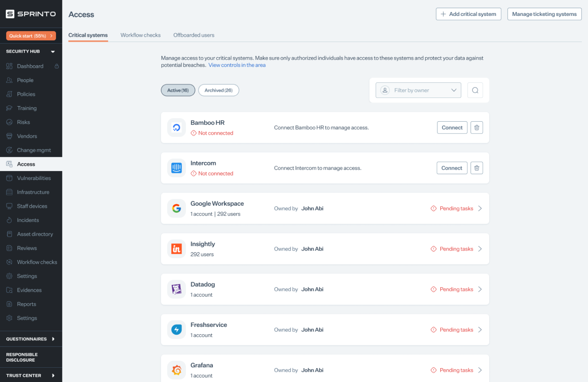This screenshot has height=382, width=588.
Task: Click Manage ticketing systems button
Action: coord(544,14)
